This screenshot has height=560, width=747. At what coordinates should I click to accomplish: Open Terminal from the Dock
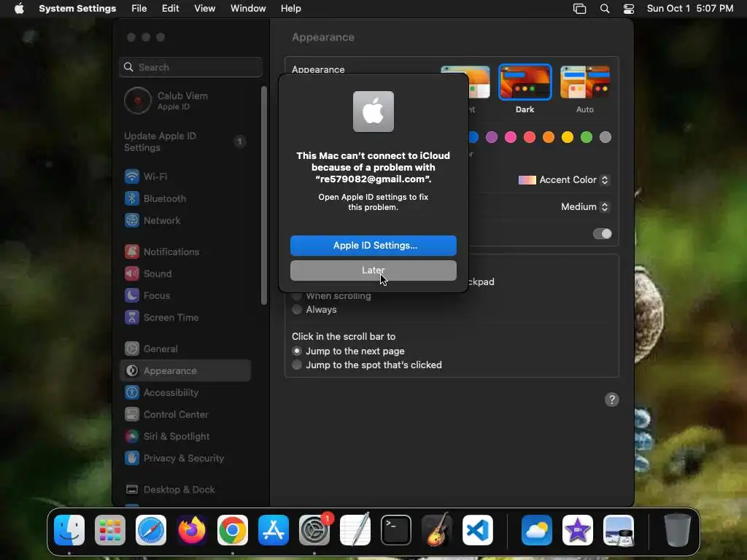click(396, 530)
